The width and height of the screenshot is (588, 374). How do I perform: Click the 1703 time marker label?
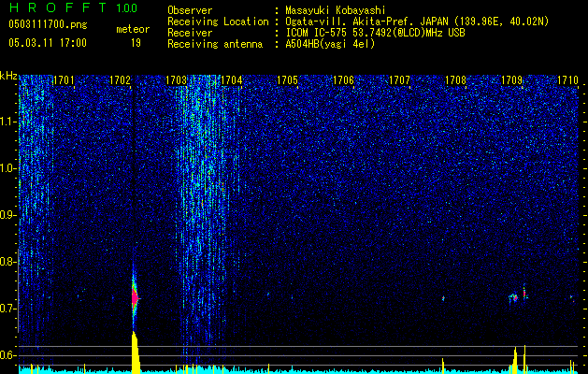coord(176,80)
